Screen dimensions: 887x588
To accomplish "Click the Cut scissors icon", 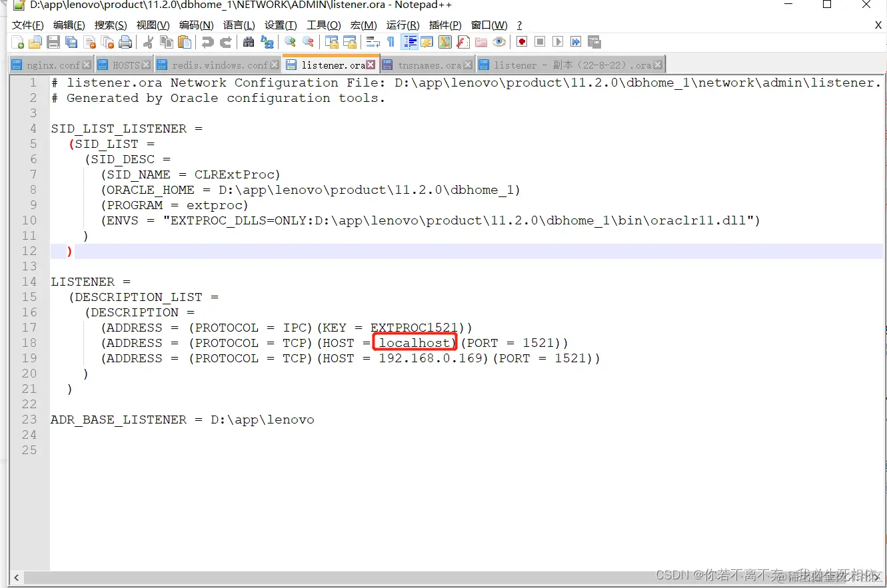I will [x=148, y=42].
